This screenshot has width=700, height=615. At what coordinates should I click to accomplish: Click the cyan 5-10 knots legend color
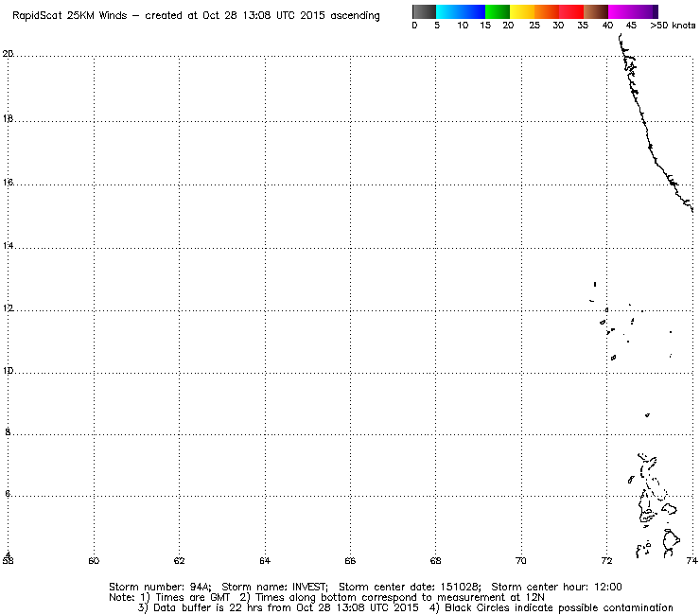click(448, 11)
